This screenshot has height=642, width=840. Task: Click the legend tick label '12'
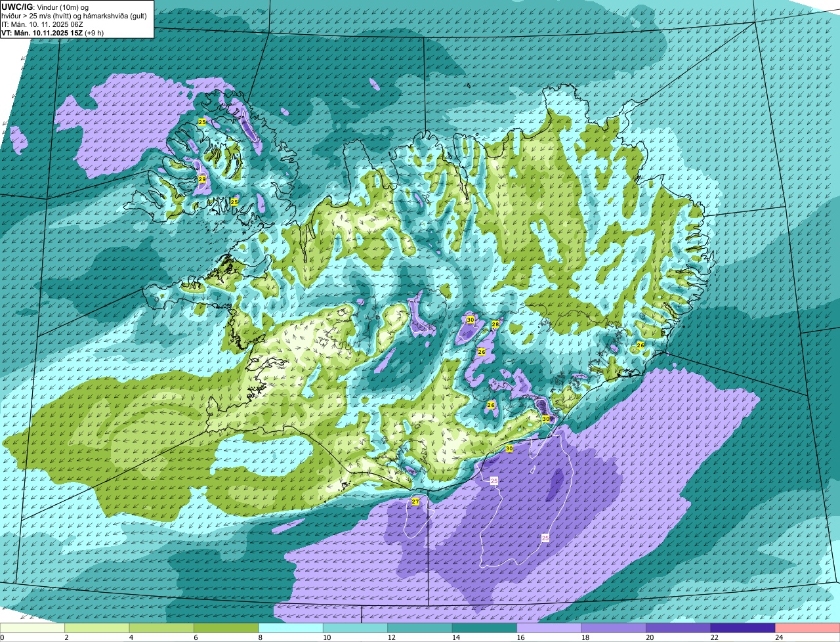[x=391, y=637]
